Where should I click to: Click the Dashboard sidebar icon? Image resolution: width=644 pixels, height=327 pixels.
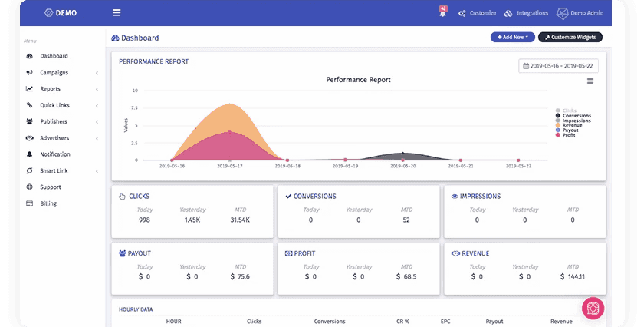30,56
